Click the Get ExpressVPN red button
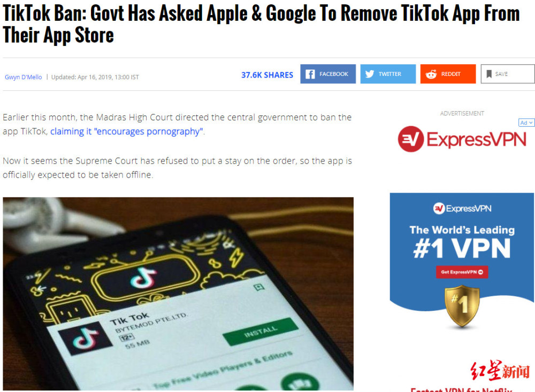 (x=462, y=272)
